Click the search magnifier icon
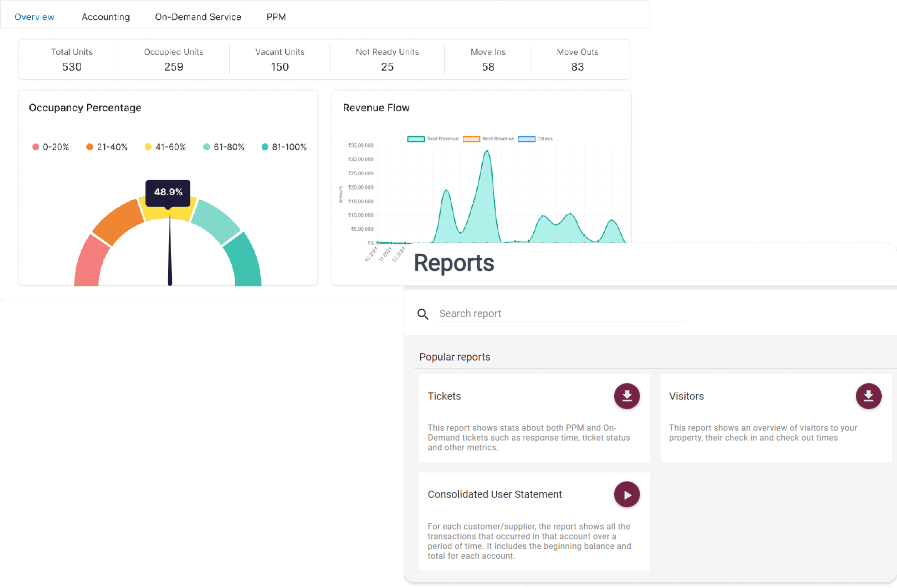Viewport: 897px width, 588px height. pos(422,314)
